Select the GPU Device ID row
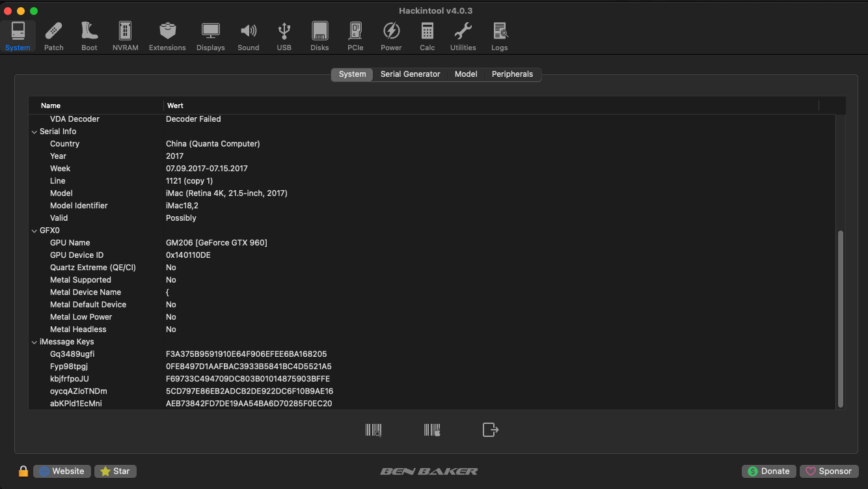868x489 pixels. (x=432, y=255)
